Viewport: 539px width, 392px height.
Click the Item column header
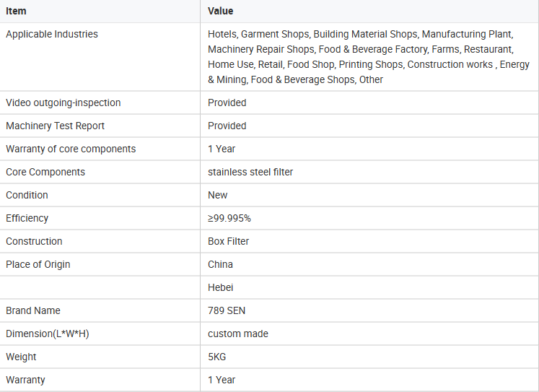(16, 11)
